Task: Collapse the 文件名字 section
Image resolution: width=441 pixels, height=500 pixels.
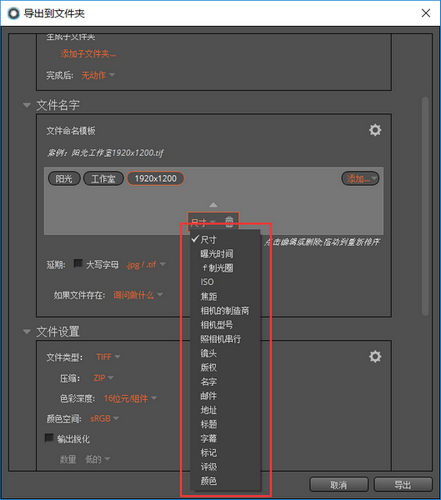Action: tap(27, 105)
